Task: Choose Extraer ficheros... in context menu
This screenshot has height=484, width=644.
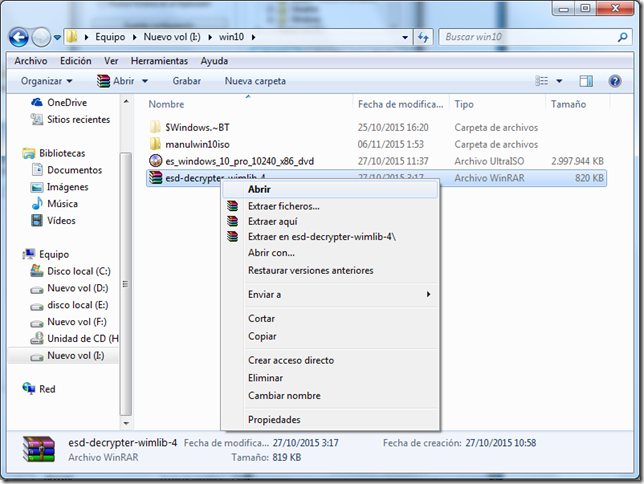Action: click(330, 206)
